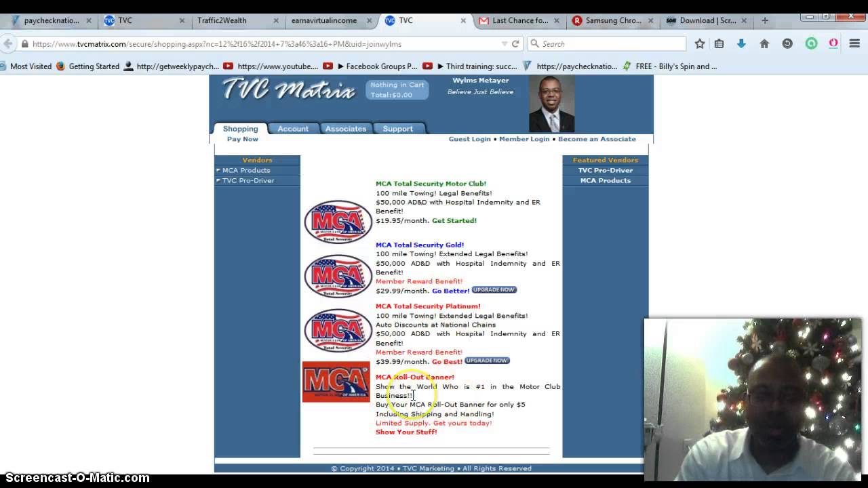Viewport: 868px width, 488px height.
Task: Click the red MCA Roll-Out Banner image
Action: click(336, 382)
